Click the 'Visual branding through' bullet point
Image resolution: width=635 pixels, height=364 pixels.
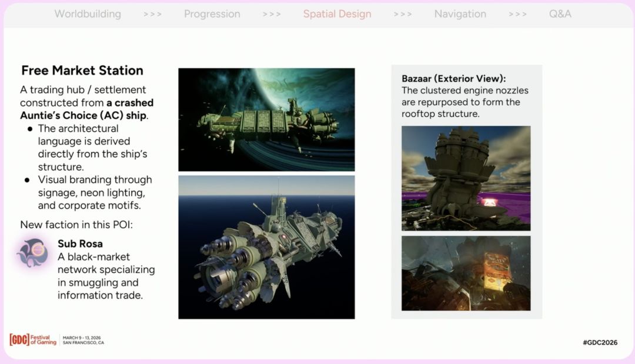click(95, 180)
